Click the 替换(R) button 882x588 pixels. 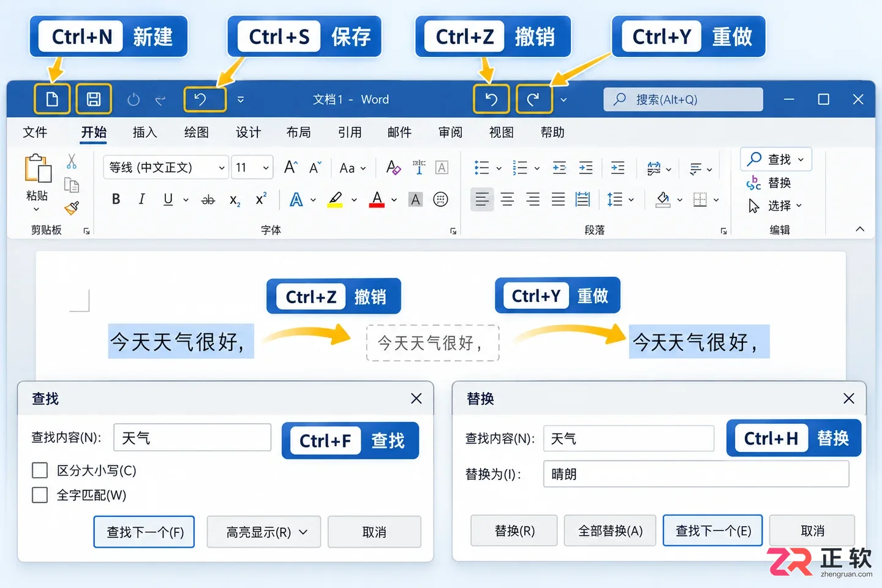click(x=514, y=530)
